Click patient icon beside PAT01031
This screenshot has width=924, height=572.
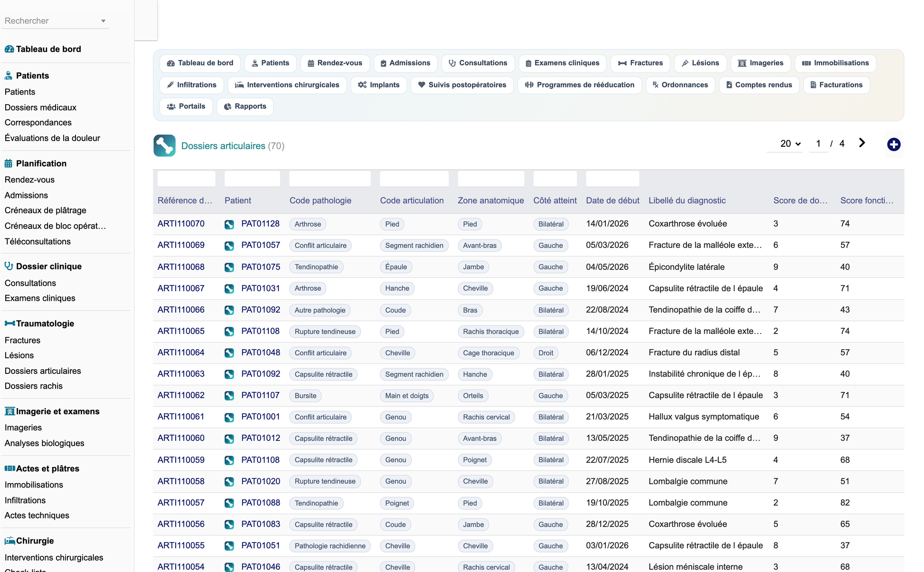(x=229, y=288)
